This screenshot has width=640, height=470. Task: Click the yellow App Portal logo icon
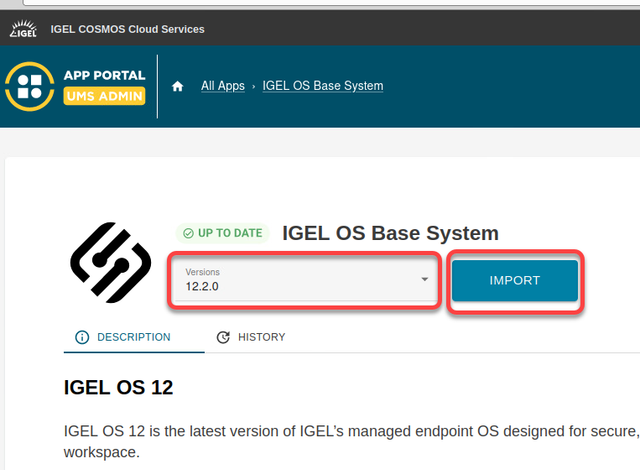30,86
